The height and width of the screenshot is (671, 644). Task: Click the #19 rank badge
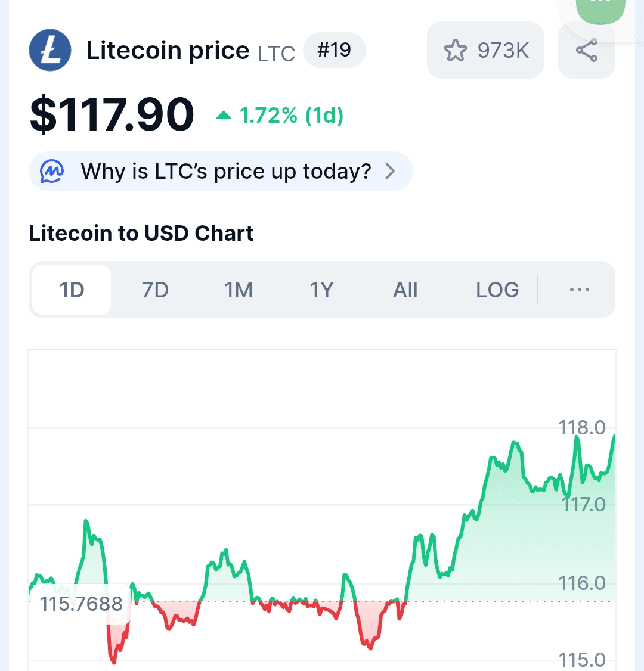click(x=335, y=50)
